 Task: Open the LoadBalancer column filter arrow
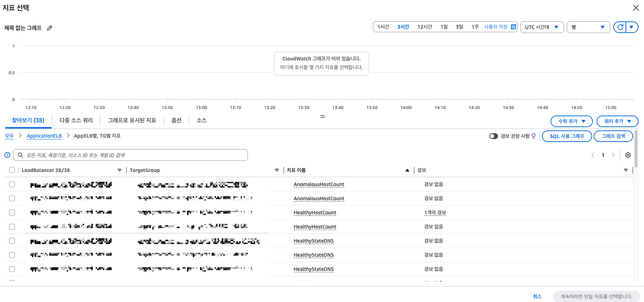coord(120,170)
